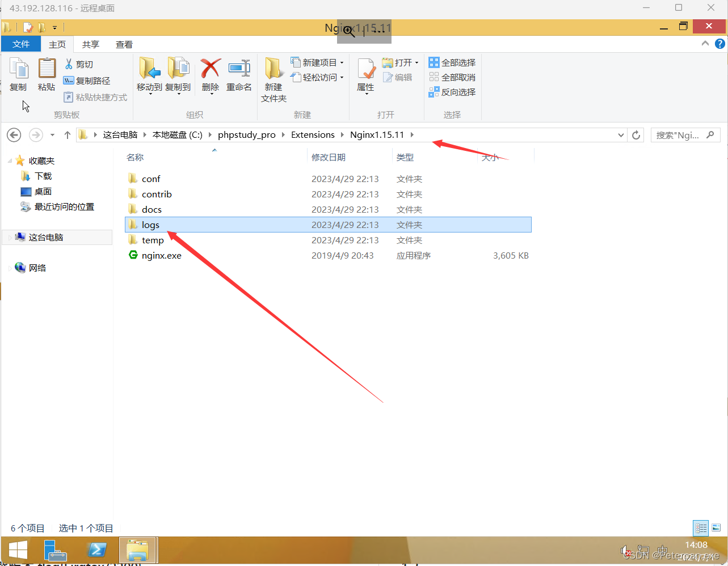Open the File (文件) tab
This screenshot has height=566, width=728.
pyautogui.click(x=21, y=44)
